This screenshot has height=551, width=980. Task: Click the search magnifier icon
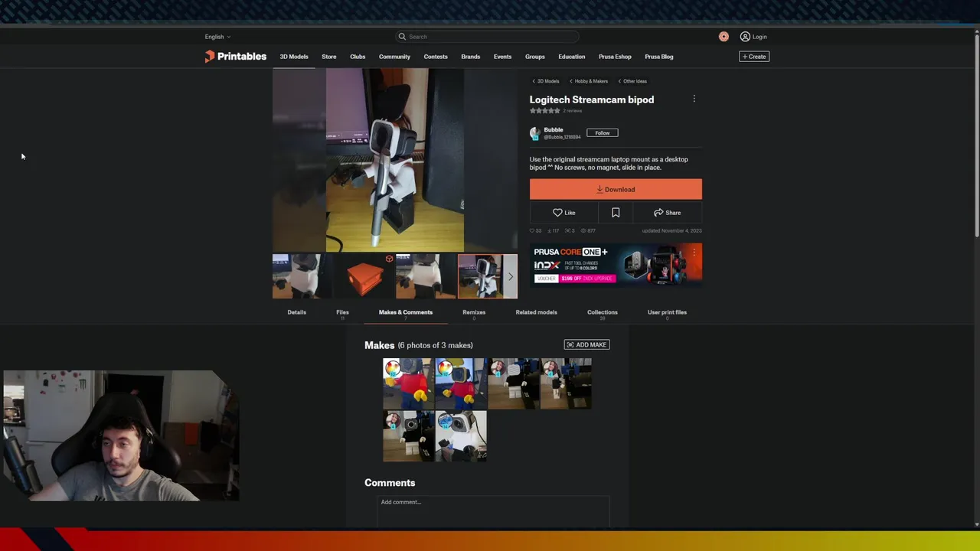click(x=402, y=37)
